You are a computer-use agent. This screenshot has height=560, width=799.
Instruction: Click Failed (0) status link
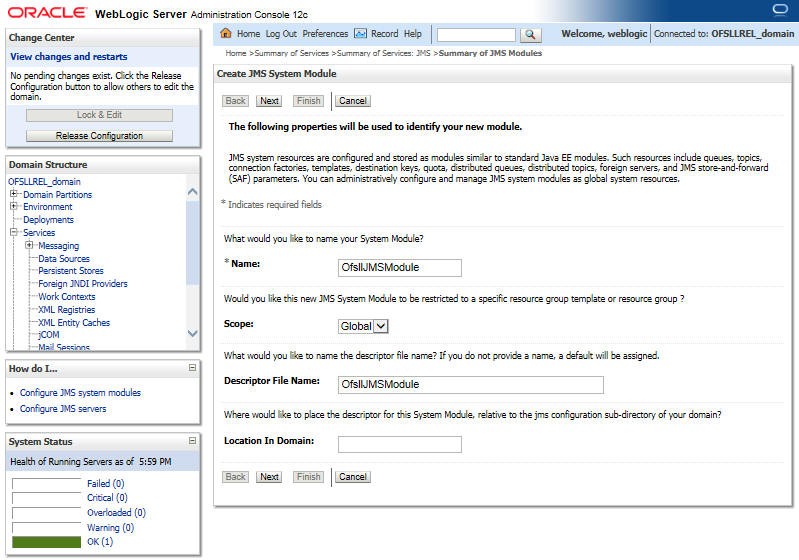[x=105, y=484]
